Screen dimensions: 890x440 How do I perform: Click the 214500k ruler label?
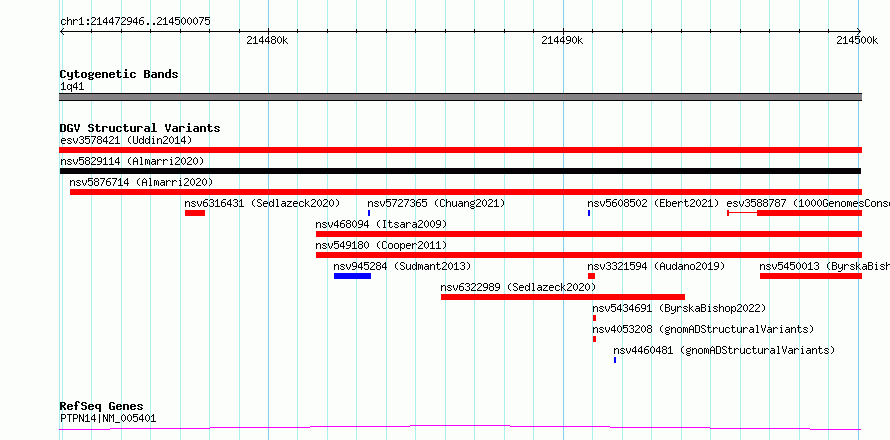pyautogui.click(x=858, y=40)
